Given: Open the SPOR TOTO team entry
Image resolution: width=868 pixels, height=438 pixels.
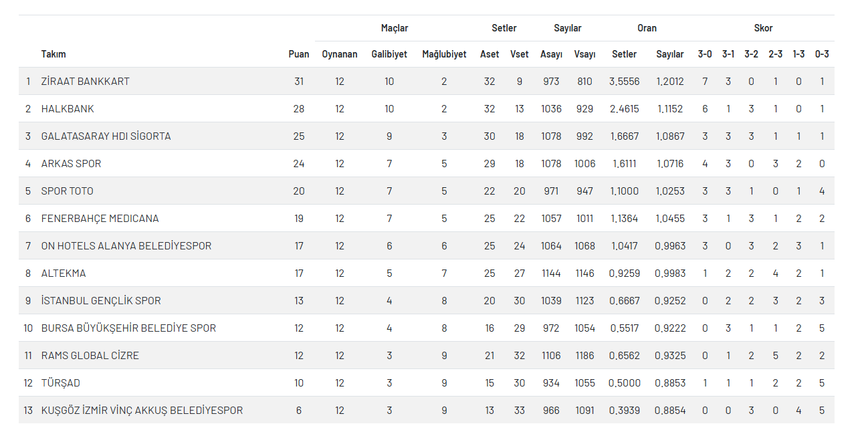Looking at the screenshot, I should pyautogui.click(x=67, y=191).
